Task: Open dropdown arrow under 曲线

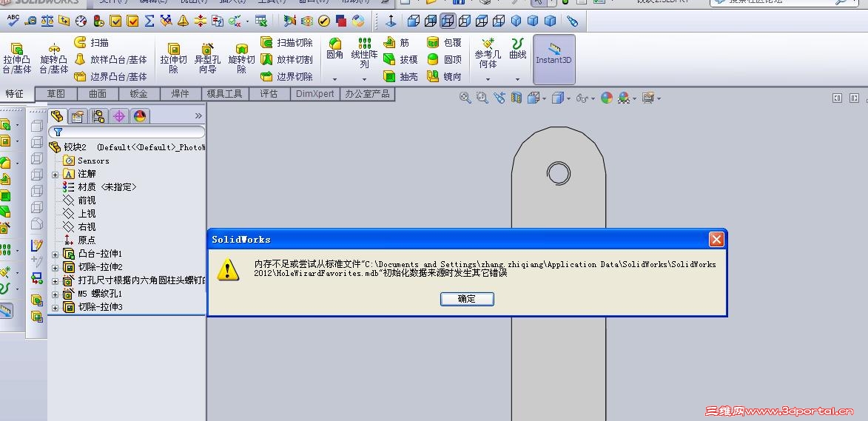Action: click(517, 80)
